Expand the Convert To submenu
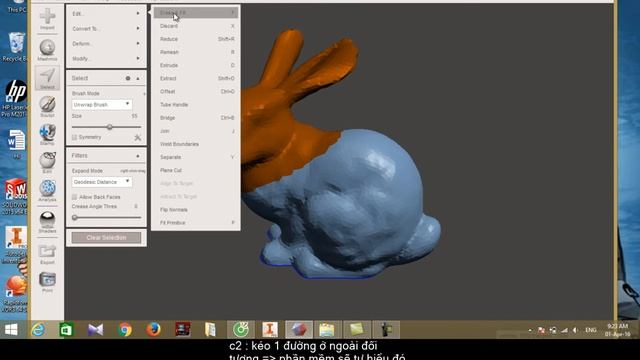640x360 pixels. (106, 29)
